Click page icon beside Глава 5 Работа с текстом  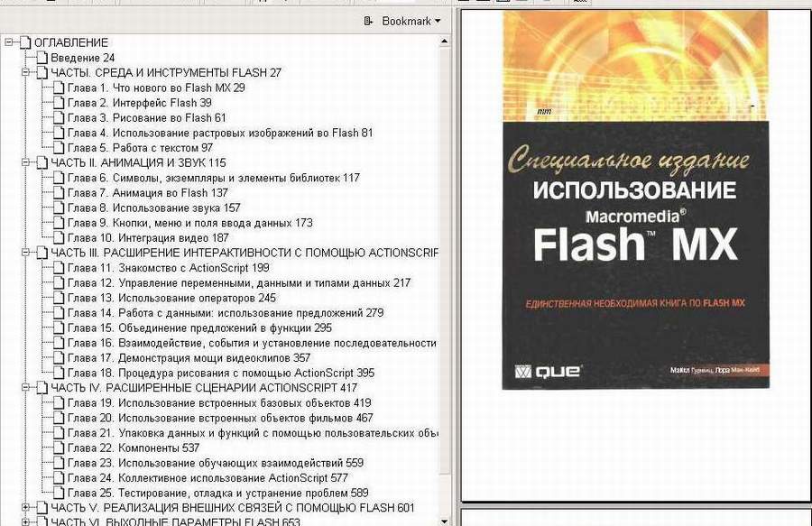tap(59, 148)
